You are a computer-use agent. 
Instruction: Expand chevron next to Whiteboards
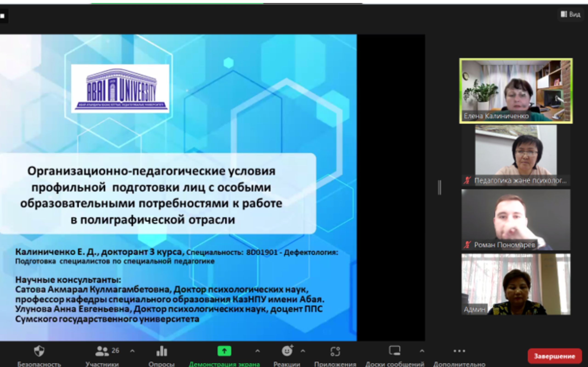[x=422, y=351]
